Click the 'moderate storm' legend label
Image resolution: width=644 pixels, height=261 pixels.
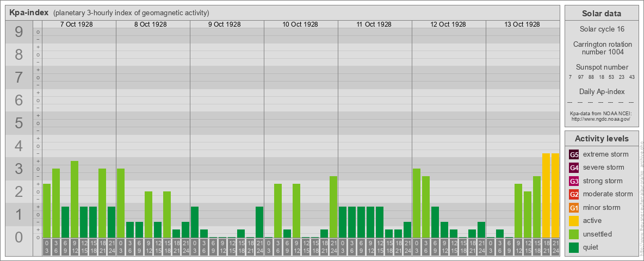click(x=608, y=194)
